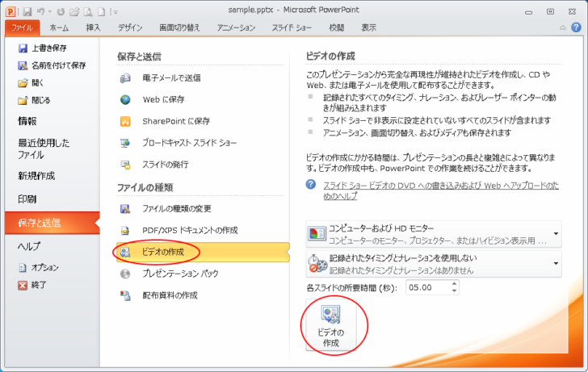The height and width of the screenshot is (372, 588).
Task: Collapse the ribbon using the caret icon
Action: (x=562, y=27)
